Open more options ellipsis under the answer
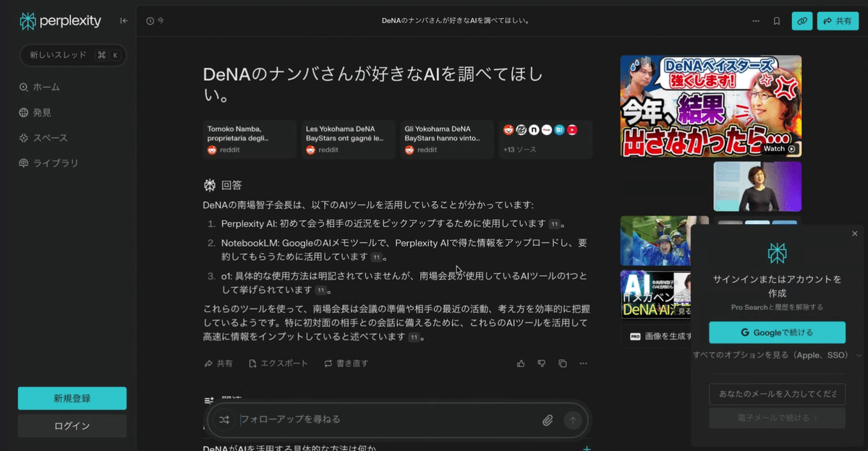The image size is (868, 451). [x=584, y=364]
